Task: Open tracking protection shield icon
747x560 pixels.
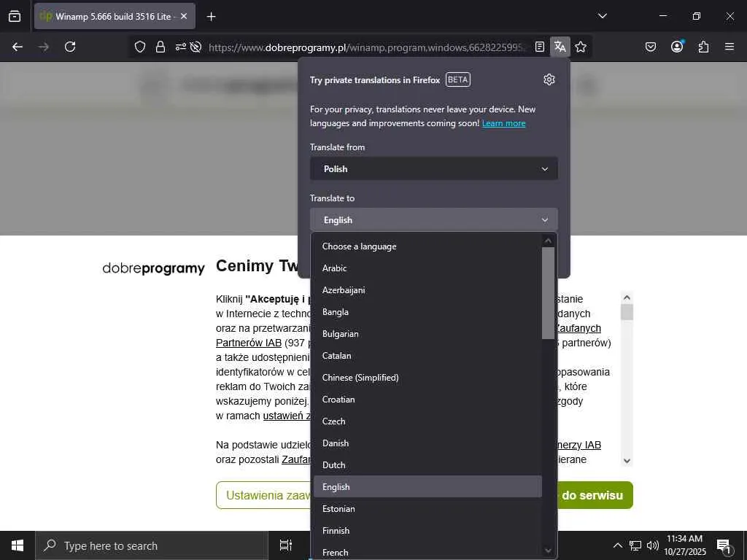Action: 139,47
